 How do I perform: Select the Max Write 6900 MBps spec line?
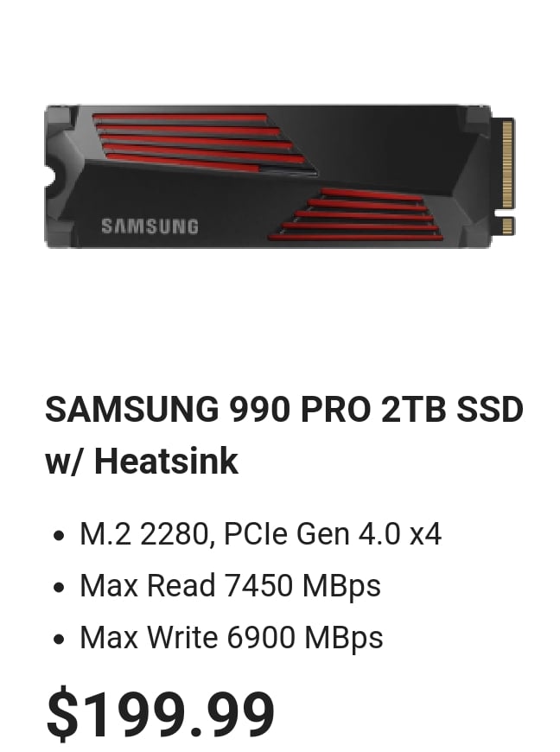pyautogui.click(x=231, y=638)
